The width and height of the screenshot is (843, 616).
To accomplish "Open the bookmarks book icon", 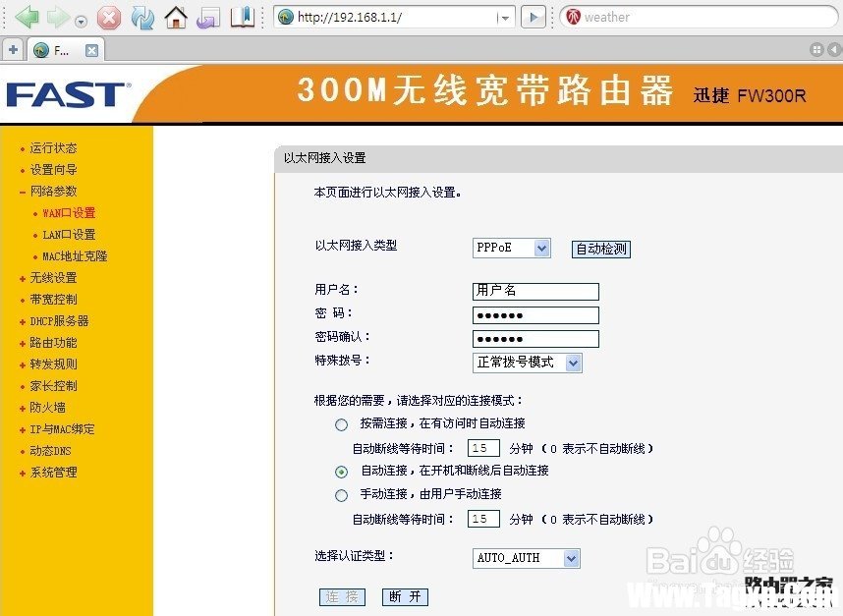I will click(x=243, y=18).
